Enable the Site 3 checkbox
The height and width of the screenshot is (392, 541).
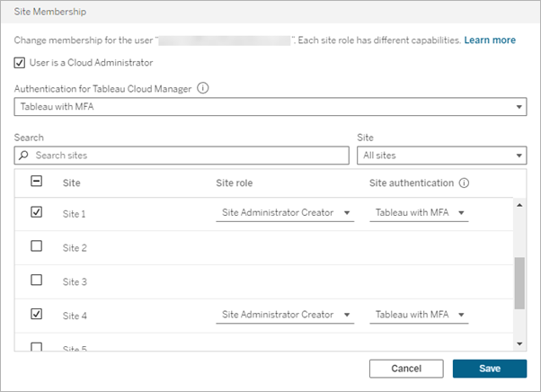pos(37,280)
